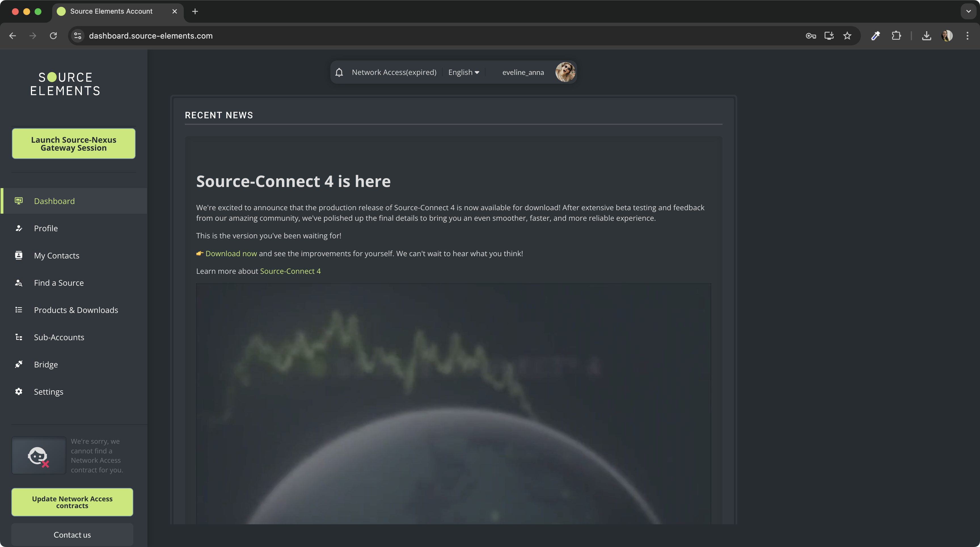Launch Source-Nexus Gateway Session
This screenshot has height=547, width=980.
(x=73, y=144)
